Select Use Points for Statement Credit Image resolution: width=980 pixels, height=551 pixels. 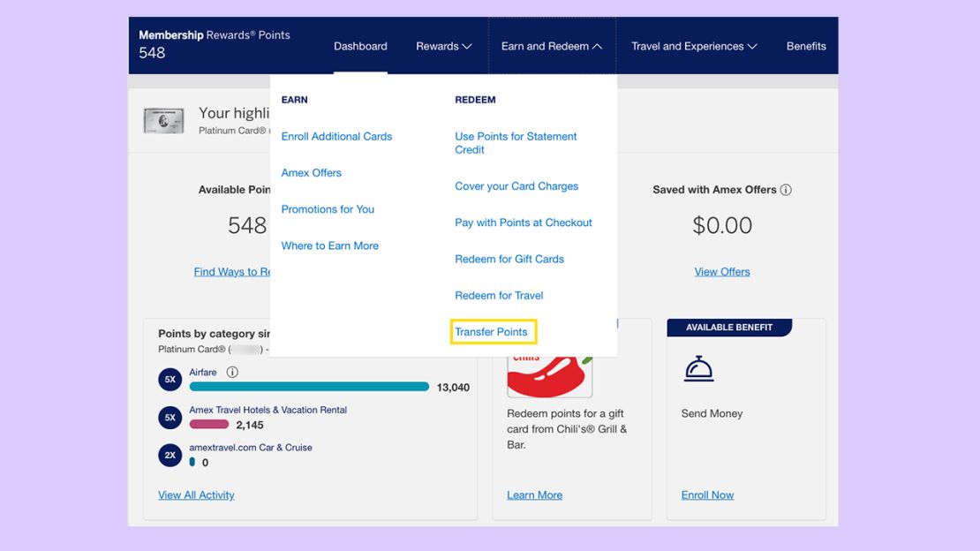click(x=516, y=143)
